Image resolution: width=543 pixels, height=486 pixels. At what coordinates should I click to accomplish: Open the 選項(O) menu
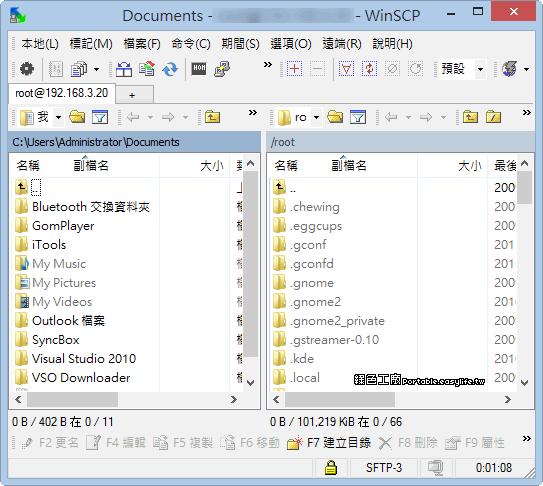[291, 44]
